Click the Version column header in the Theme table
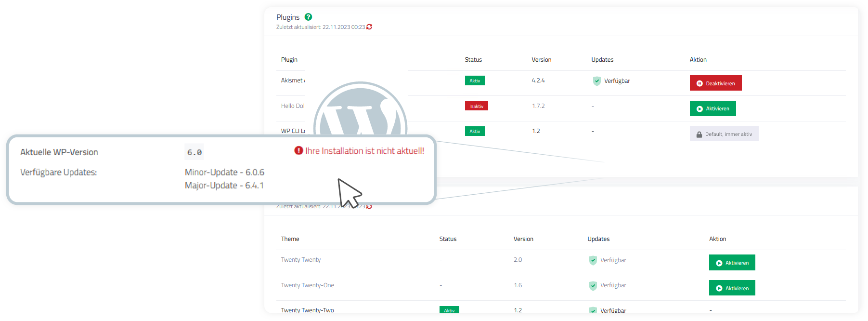 click(x=523, y=239)
